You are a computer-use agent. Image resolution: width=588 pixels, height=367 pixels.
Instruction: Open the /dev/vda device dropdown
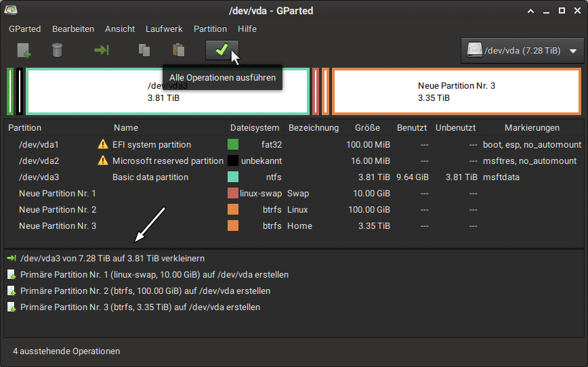click(x=522, y=50)
